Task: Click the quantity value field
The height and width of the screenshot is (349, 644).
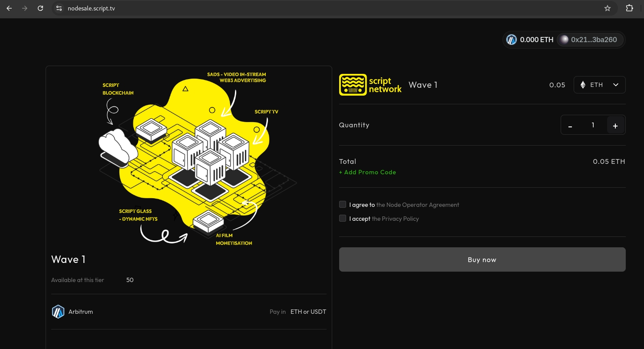Action: pos(593,125)
